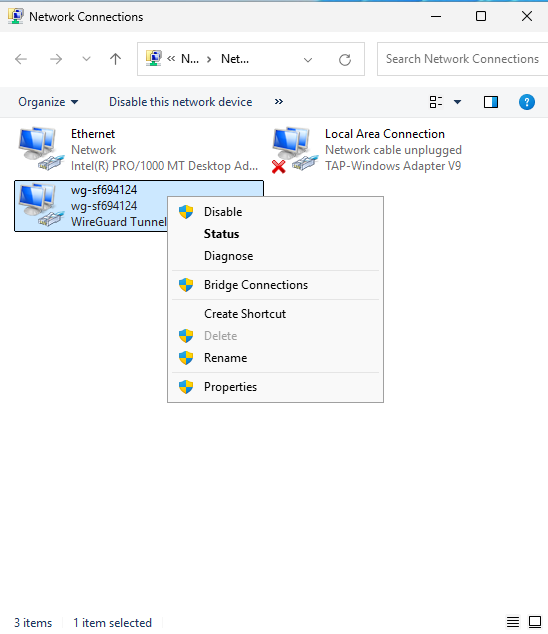Refresh the Network Connections view
Screen dimensions: 548x634
[x=345, y=60]
